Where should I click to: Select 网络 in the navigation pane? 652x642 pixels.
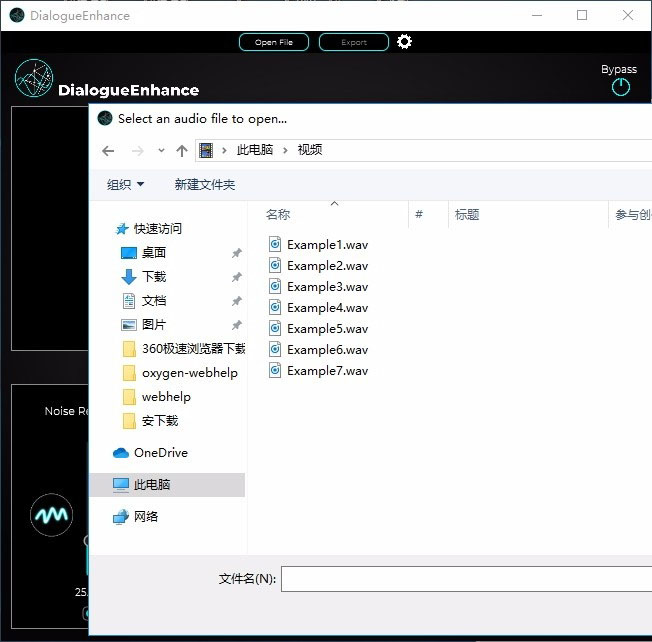click(146, 516)
